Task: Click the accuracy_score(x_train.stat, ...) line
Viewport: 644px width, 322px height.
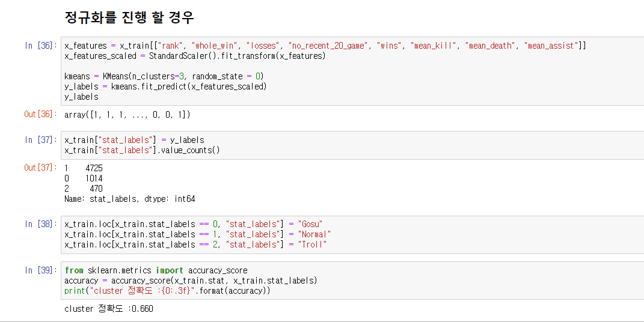Action: pyautogui.click(x=191, y=281)
